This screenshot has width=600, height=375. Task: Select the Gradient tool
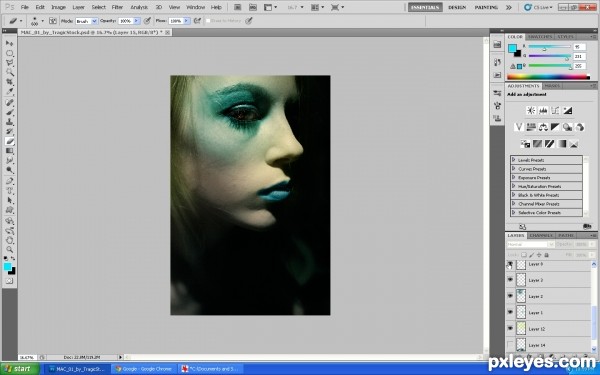(10, 151)
